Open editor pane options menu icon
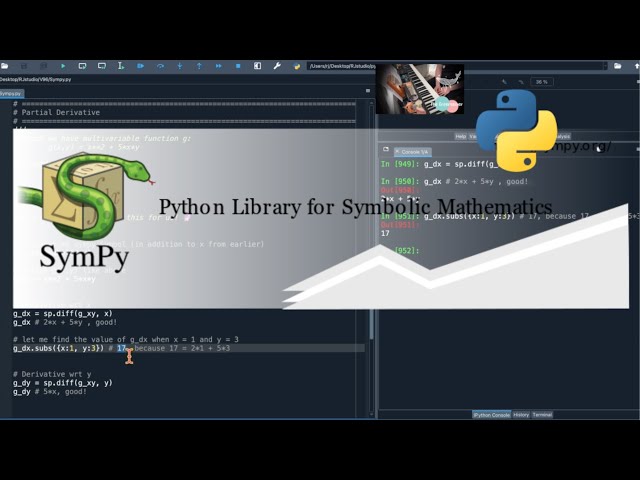640x480 pixels. click(x=368, y=91)
